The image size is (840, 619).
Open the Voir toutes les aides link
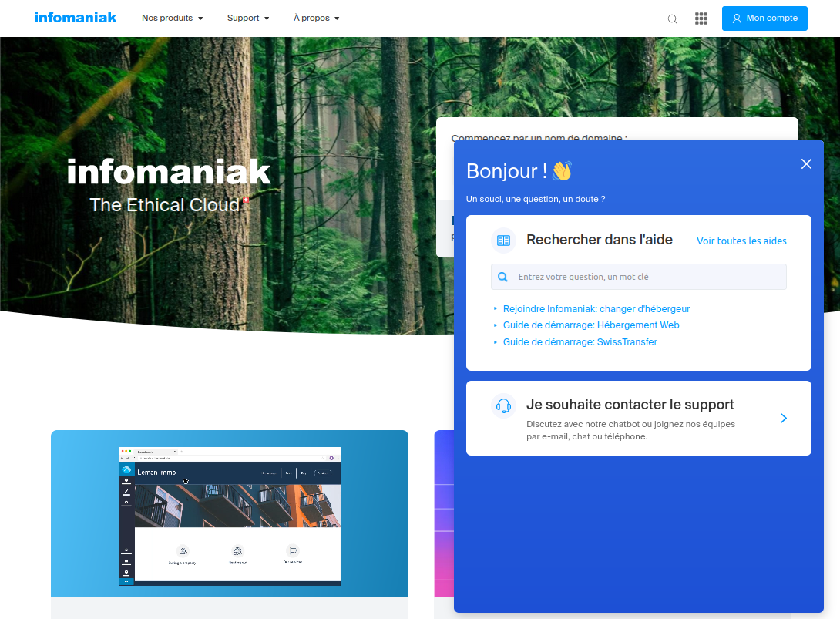point(741,241)
